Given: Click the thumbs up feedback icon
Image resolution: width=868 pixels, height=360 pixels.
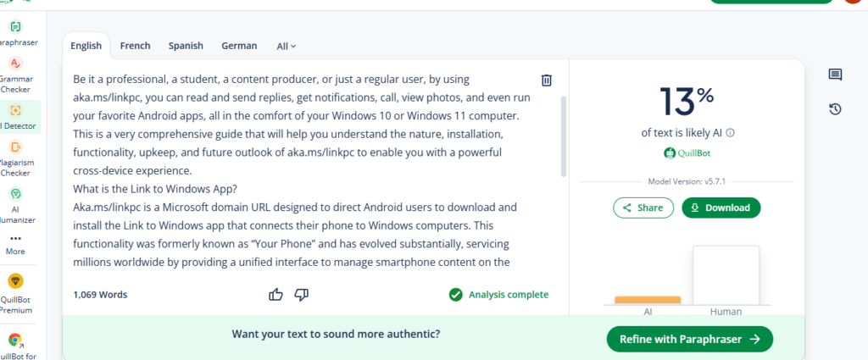Looking at the screenshot, I should 275,295.
